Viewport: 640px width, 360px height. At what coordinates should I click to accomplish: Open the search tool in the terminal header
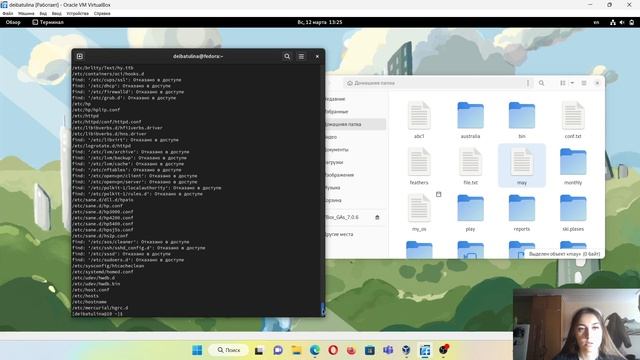pyautogui.click(x=287, y=56)
